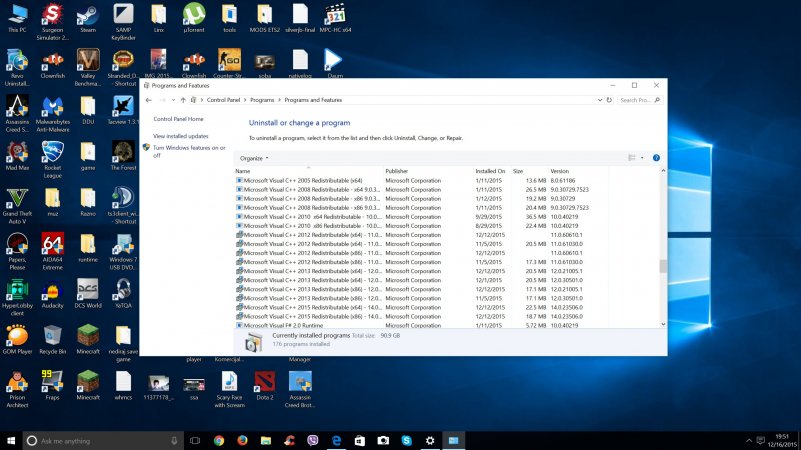Launch Rocket League from the desktop

pos(52,160)
